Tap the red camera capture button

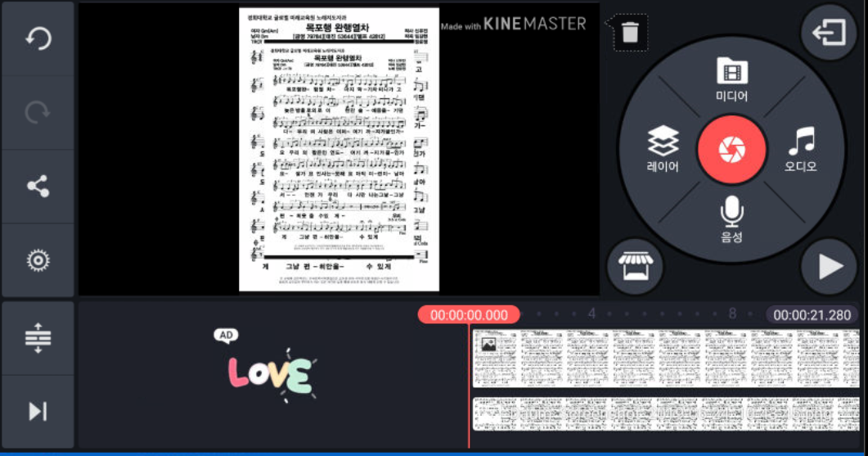(732, 149)
